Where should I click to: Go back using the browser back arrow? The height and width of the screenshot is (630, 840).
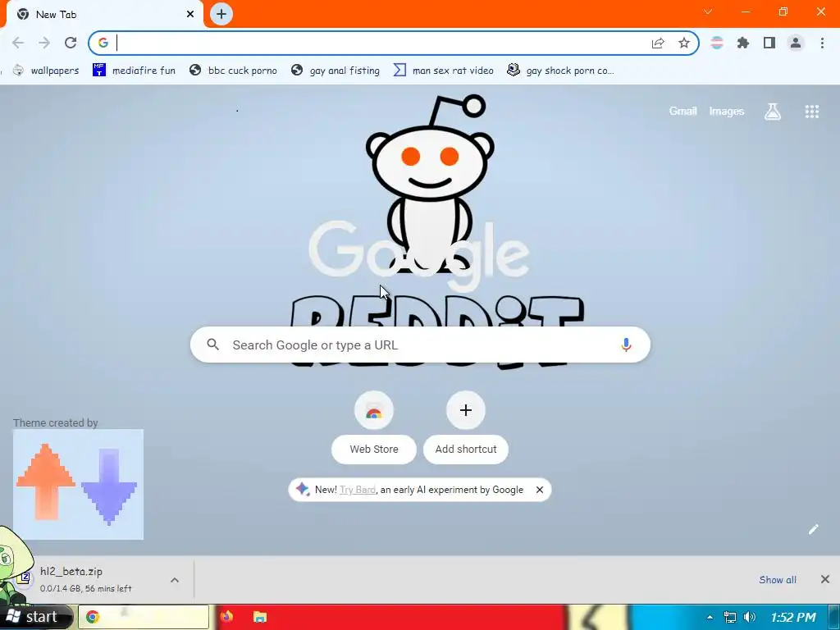click(18, 43)
